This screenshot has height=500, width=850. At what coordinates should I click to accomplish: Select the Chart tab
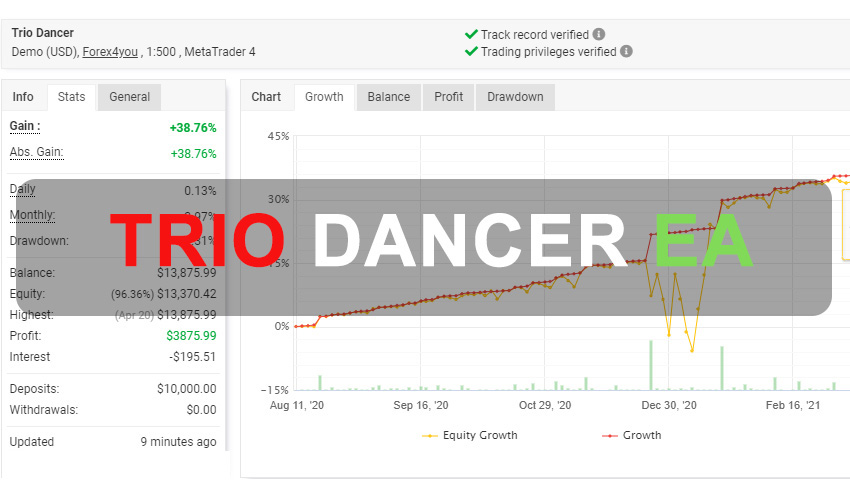266,97
